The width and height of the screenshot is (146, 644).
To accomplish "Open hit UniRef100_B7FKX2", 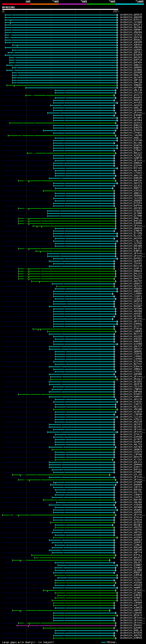I will (x=131, y=20).
